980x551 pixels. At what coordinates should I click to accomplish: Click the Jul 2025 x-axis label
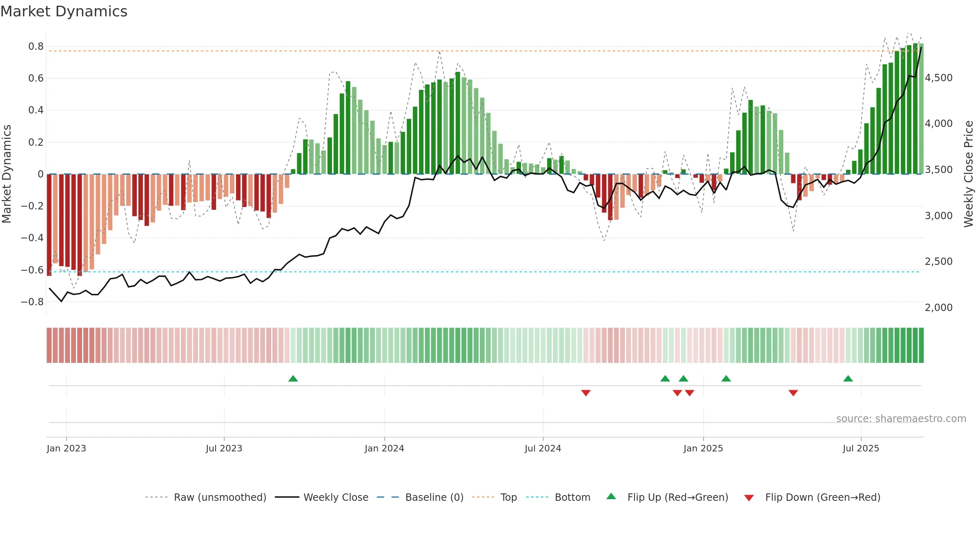click(x=861, y=448)
